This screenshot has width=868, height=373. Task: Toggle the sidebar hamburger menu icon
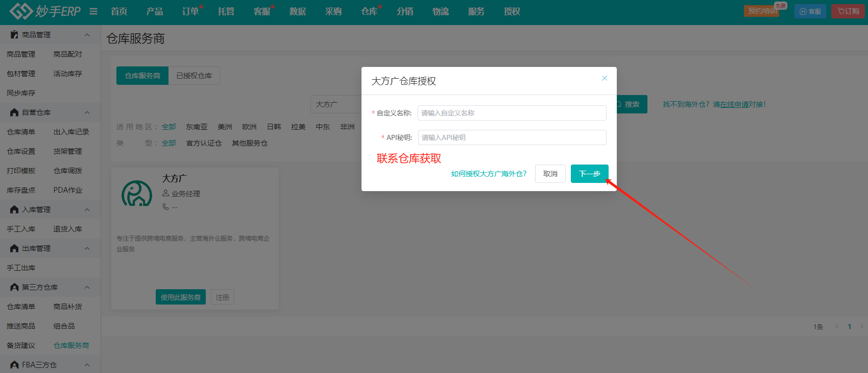point(93,11)
